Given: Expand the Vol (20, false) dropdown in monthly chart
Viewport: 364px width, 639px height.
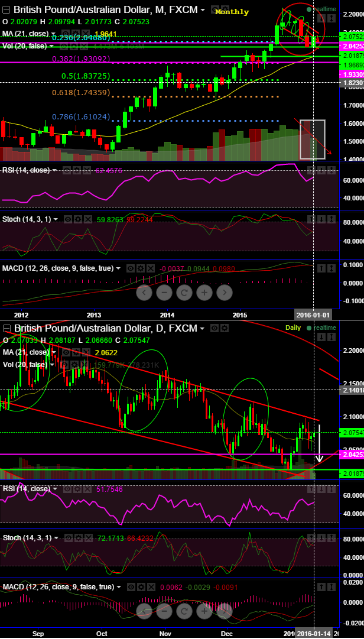Looking at the screenshot, I should (52, 46).
